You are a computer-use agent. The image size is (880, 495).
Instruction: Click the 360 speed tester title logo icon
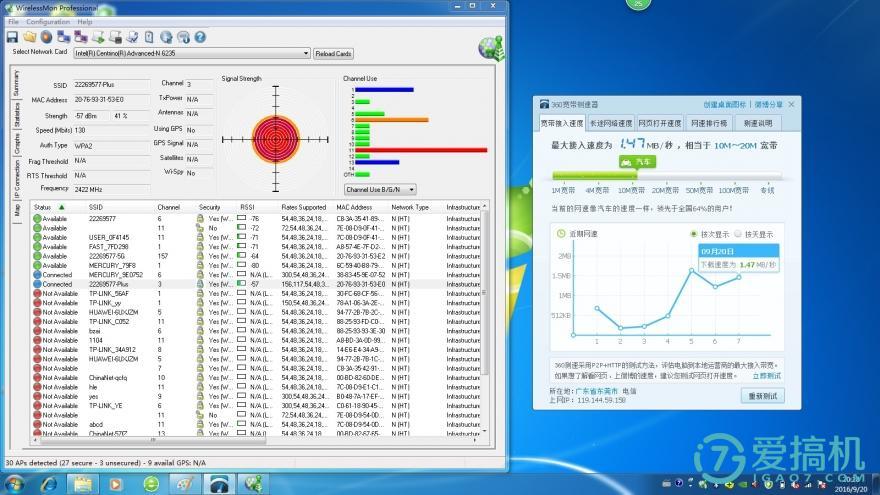click(x=544, y=104)
